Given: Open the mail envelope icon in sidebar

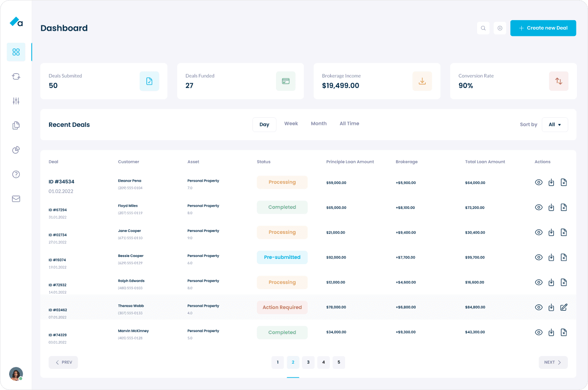Looking at the screenshot, I should pyautogui.click(x=16, y=199).
